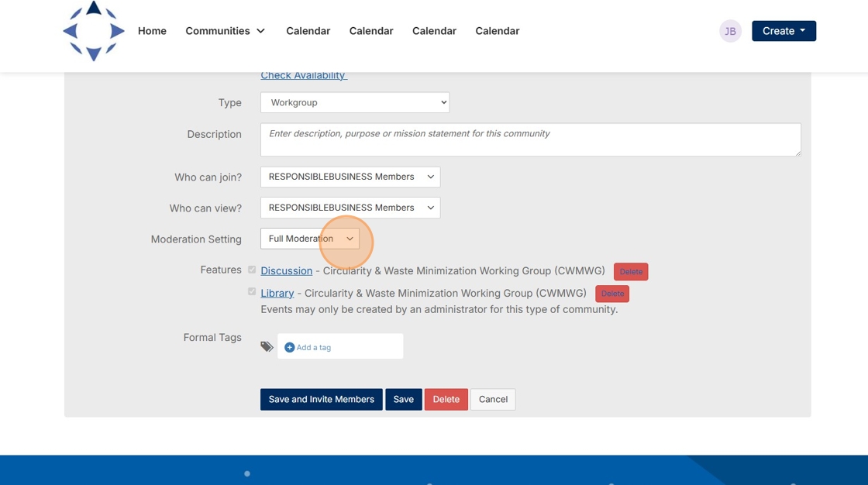Toggle the Discussion feature checkbox
Image resolution: width=868 pixels, height=485 pixels.
pyautogui.click(x=252, y=270)
